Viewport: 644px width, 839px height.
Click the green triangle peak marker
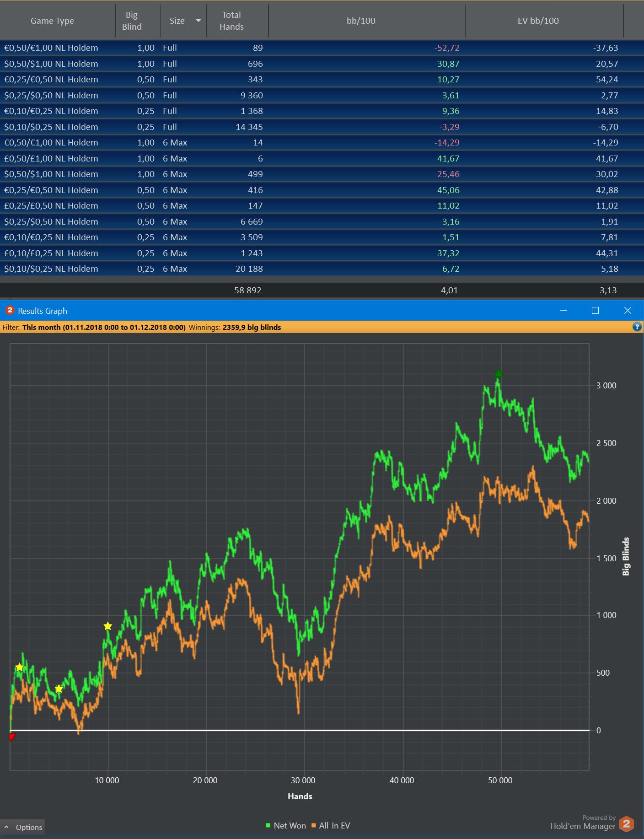[499, 373]
